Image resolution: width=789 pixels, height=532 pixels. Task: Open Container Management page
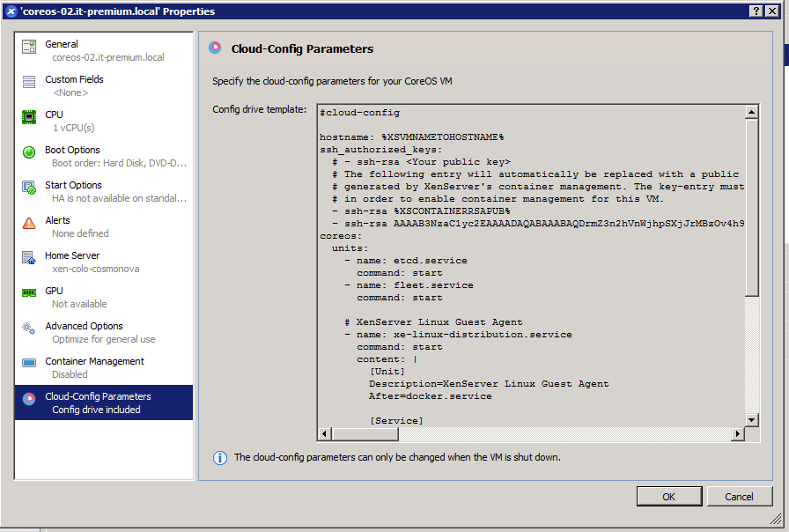point(104,367)
